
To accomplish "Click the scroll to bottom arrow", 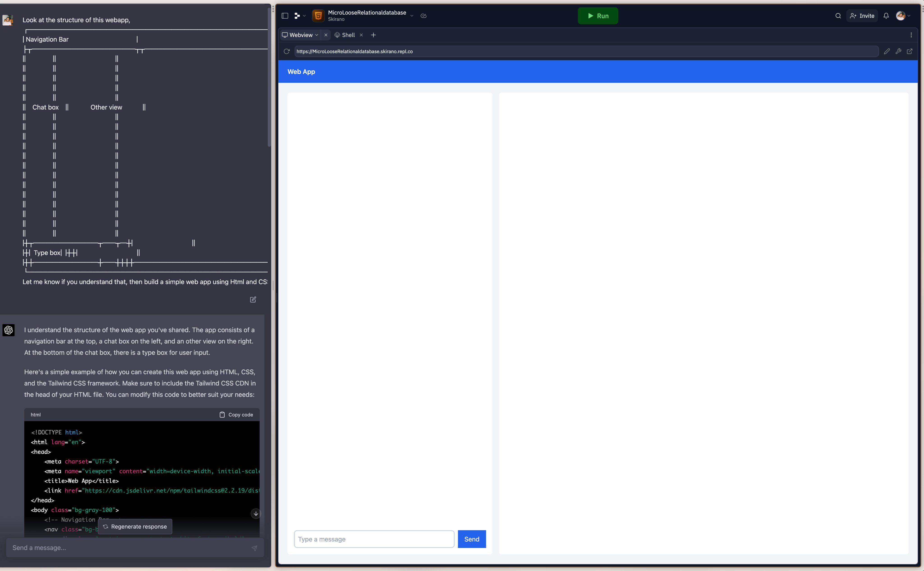I will click(x=256, y=514).
